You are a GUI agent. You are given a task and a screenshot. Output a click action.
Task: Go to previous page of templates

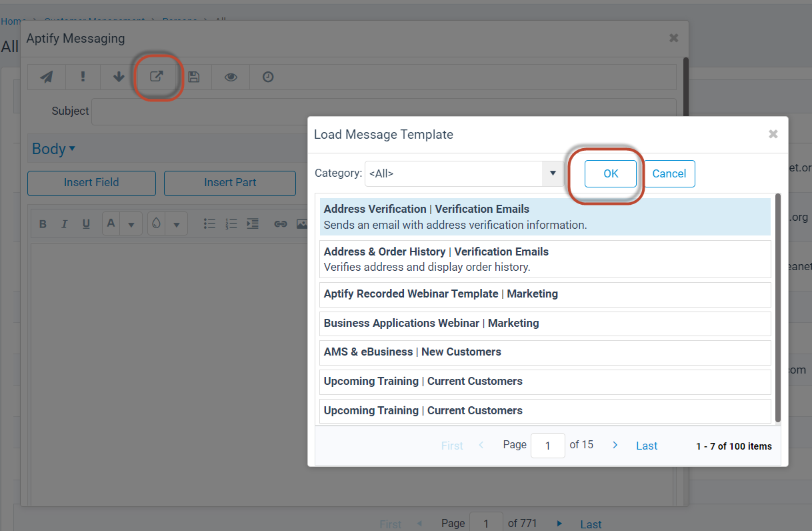point(481,445)
